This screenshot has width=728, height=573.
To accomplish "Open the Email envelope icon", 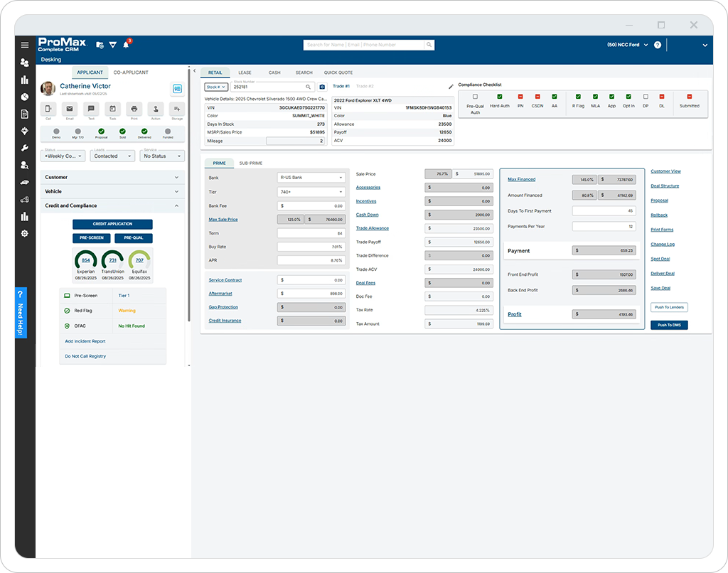I will click(70, 109).
